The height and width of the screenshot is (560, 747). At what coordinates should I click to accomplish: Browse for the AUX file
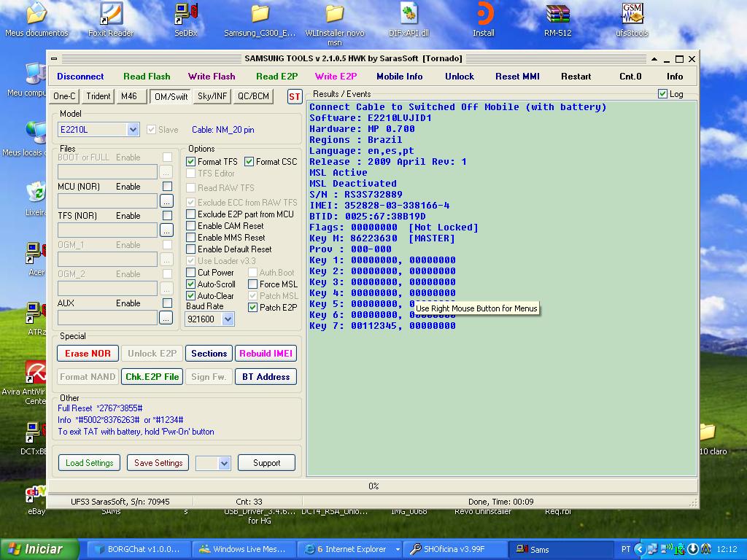coord(166,318)
